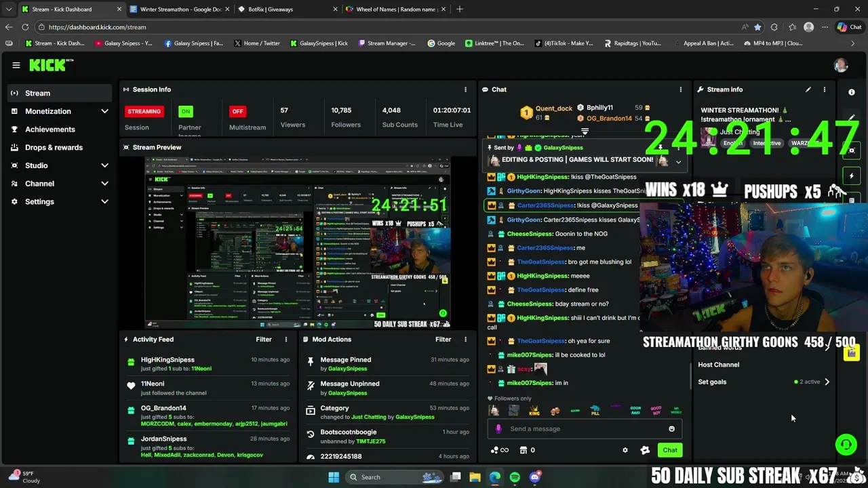Image resolution: width=868 pixels, height=488 pixels.
Task: Click Bootscootnboogie in Mod Actions
Action: [x=349, y=432]
